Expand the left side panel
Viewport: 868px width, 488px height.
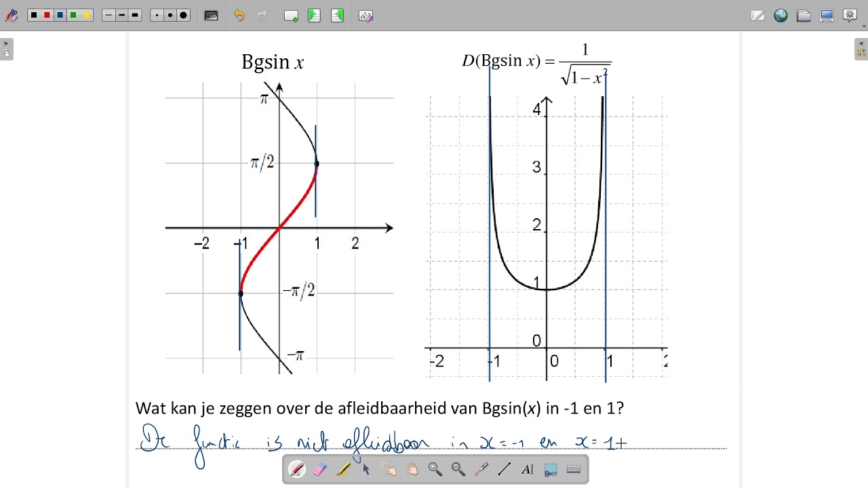pyautogui.click(x=6, y=49)
